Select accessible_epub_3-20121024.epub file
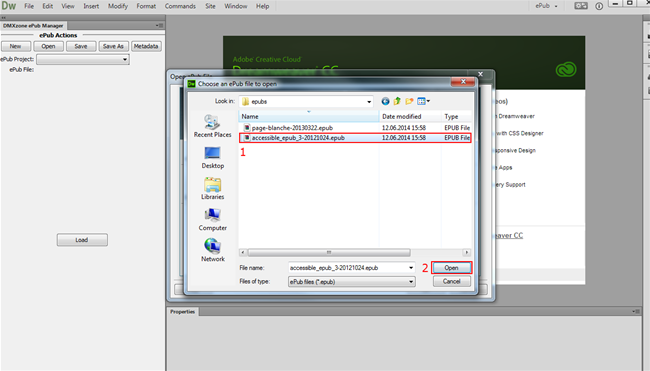650x371 pixels. click(x=354, y=138)
